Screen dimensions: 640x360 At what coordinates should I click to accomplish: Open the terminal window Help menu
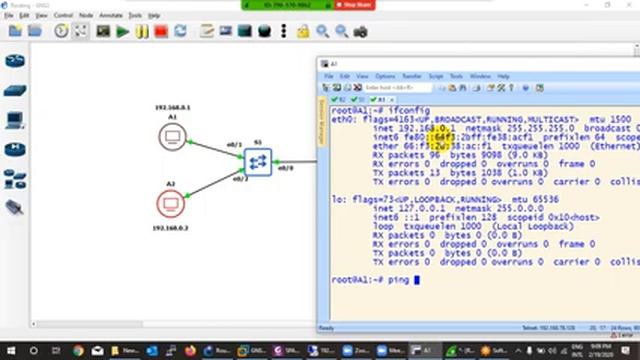[503, 76]
